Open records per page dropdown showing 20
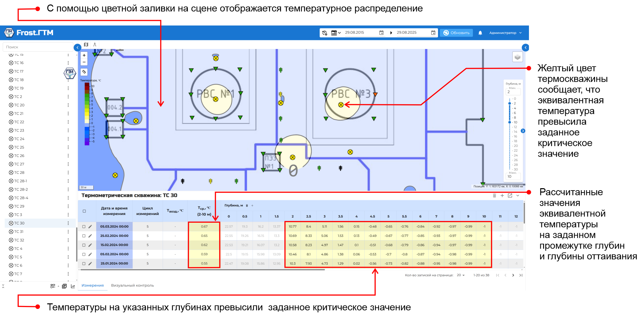Image resolution: width=644 pixels, height=318 pixels. coord(461,275)
